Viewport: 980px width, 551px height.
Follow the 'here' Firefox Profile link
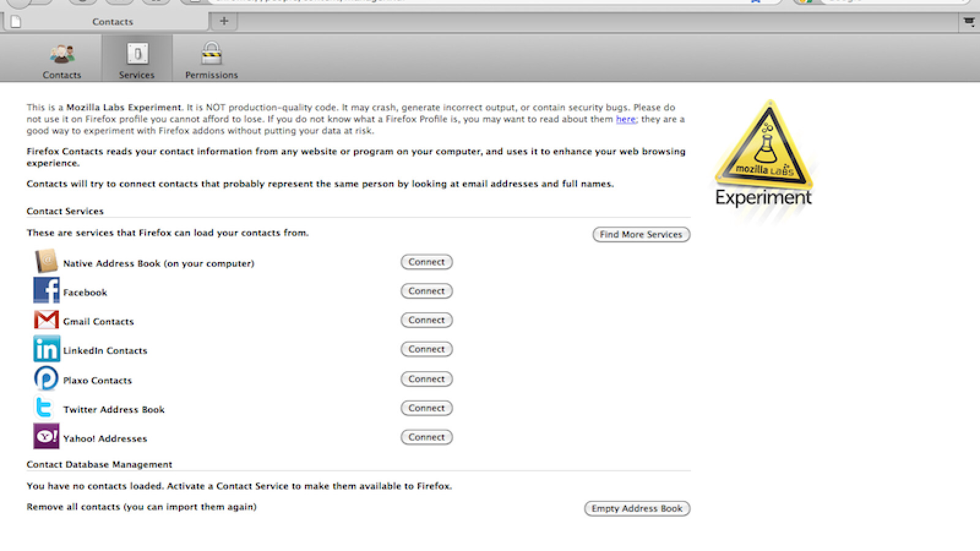[625, 119]
